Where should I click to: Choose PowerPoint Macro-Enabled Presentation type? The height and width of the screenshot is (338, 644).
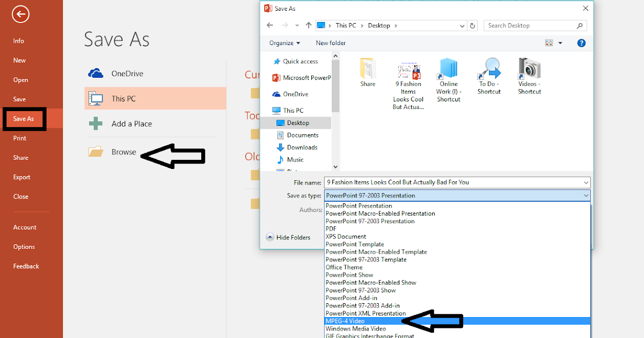pos(457,214)
